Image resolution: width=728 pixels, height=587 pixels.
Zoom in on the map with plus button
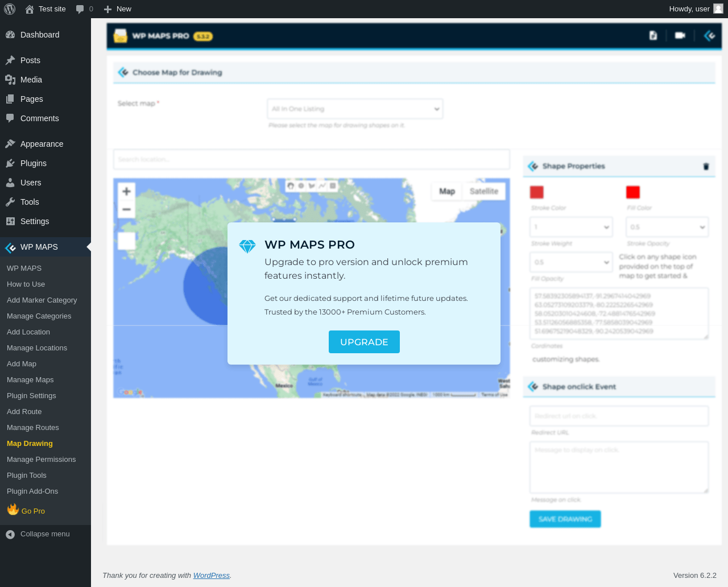126,191
